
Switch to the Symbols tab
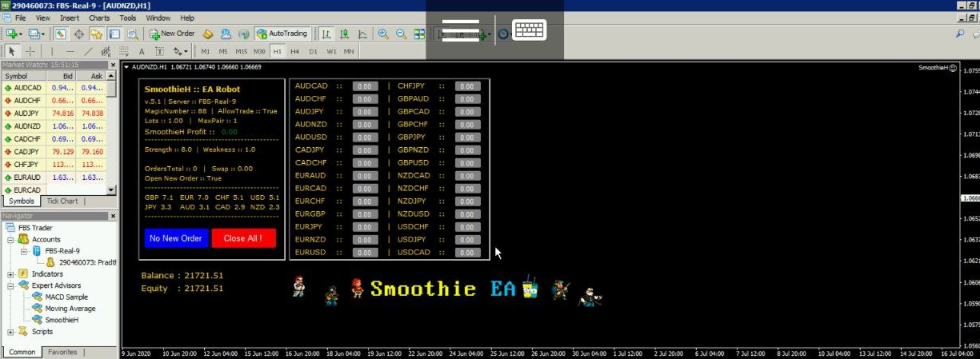(22, 201)
